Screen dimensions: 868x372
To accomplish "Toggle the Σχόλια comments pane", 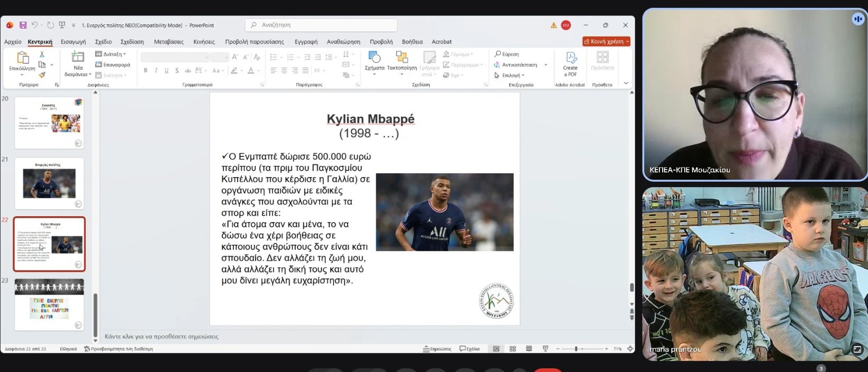I will click(x=469, y=349).
